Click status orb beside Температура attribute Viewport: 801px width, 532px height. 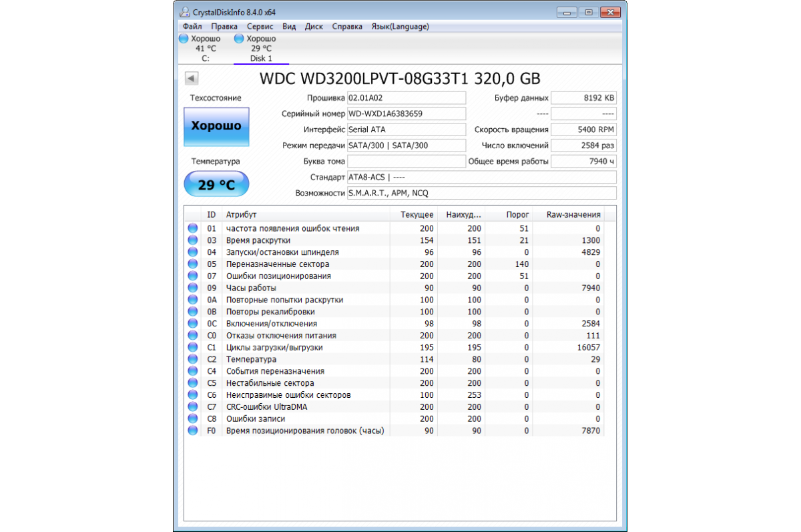[x=193, y=359]
